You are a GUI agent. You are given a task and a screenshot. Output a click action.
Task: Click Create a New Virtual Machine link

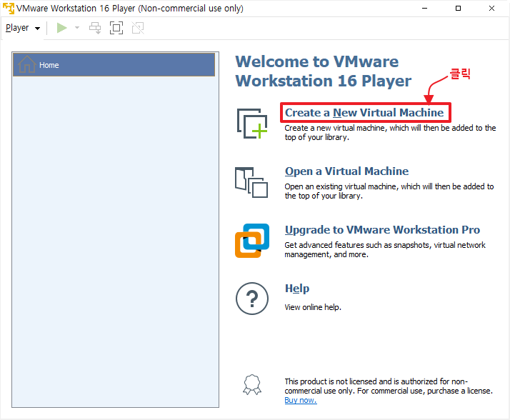tap(364, 113)
